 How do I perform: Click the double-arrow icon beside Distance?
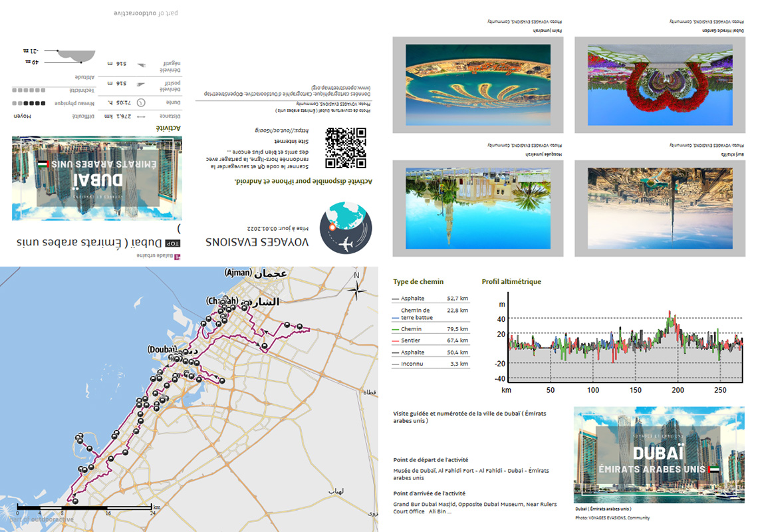141,116
